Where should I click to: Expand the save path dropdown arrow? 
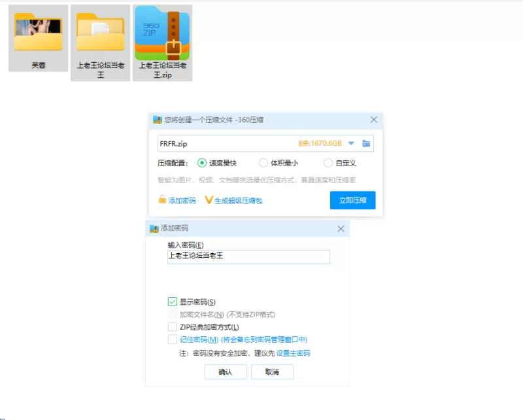click(351, 144)
